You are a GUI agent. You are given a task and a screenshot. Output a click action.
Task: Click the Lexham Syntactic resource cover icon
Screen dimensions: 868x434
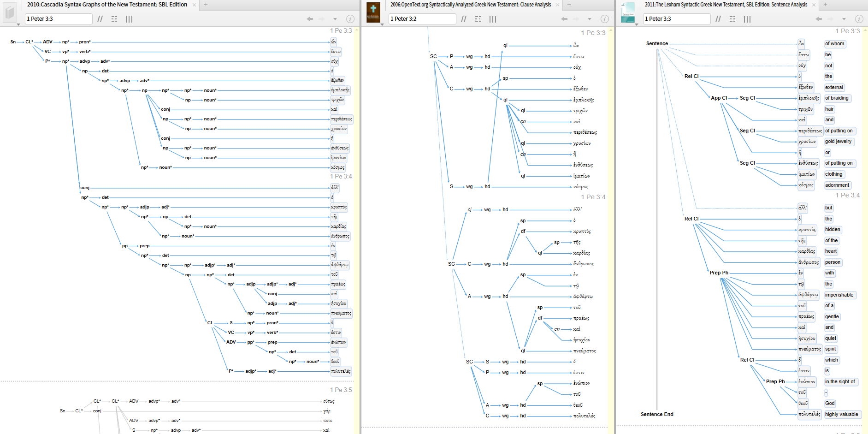pos(627,12)
